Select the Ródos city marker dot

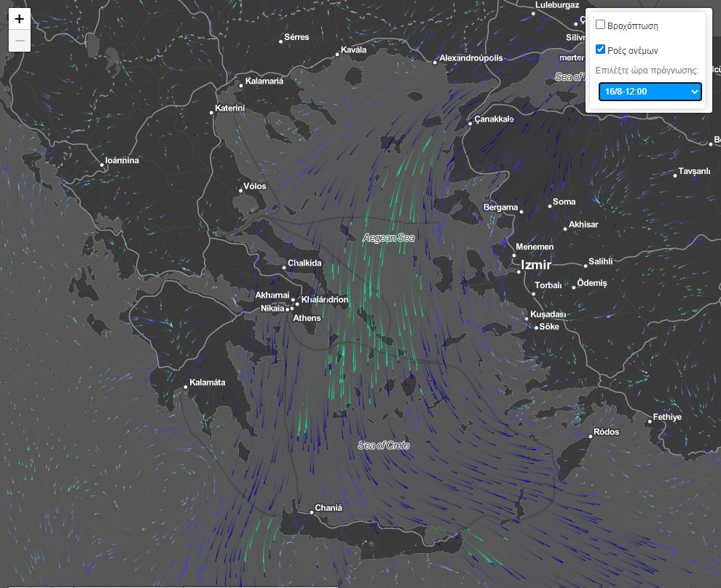[590, 437]
